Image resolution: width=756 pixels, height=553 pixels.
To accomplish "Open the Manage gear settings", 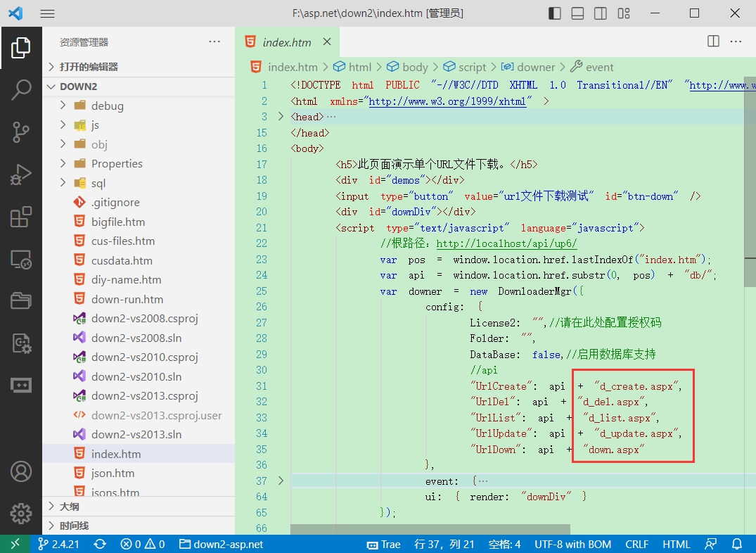I will pos(20,513).
